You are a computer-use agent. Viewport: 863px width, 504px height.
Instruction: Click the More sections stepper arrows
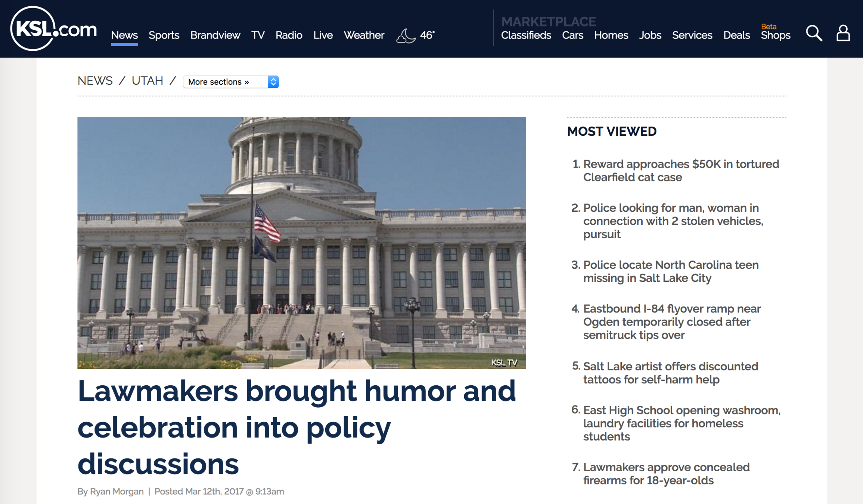point(273,82)
